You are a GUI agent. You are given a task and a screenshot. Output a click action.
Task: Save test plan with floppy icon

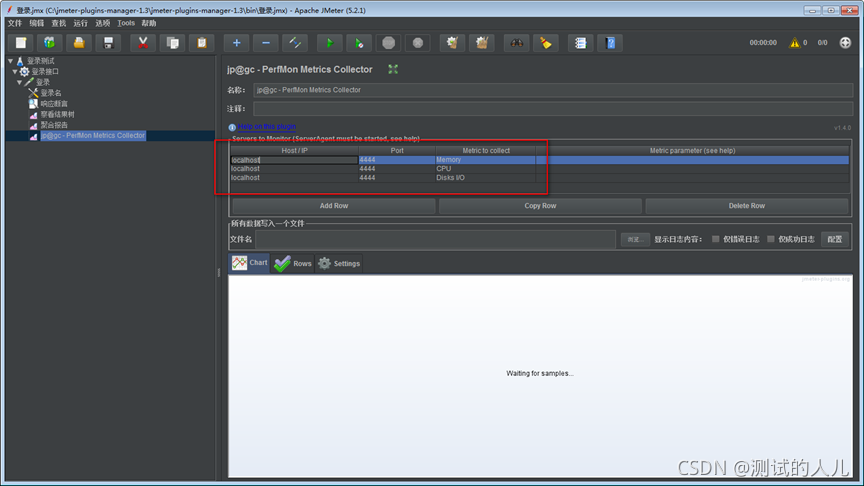[x=108, y=43]
